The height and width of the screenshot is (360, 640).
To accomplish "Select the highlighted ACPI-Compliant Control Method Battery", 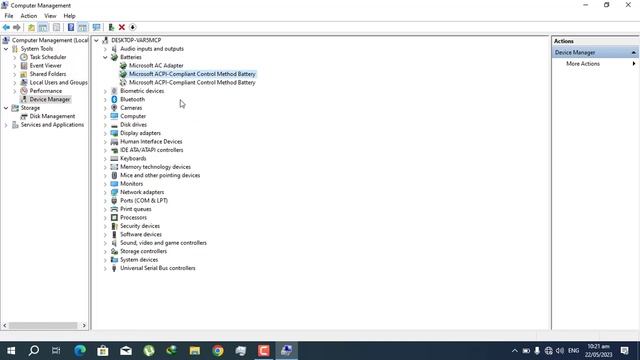I will pos(192,74).
